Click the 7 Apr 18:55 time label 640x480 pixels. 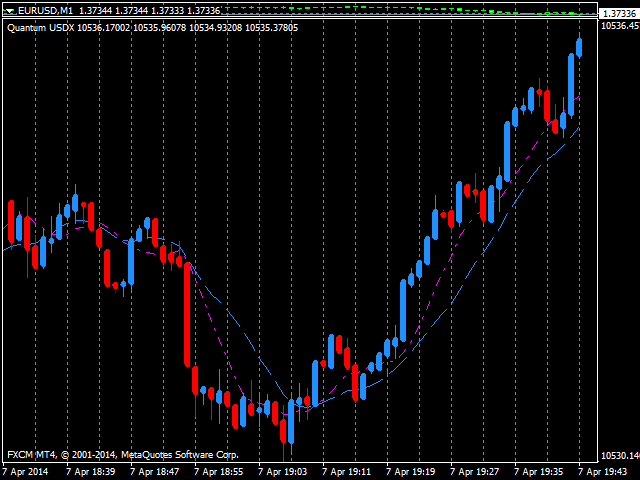(x=219, y=471)
